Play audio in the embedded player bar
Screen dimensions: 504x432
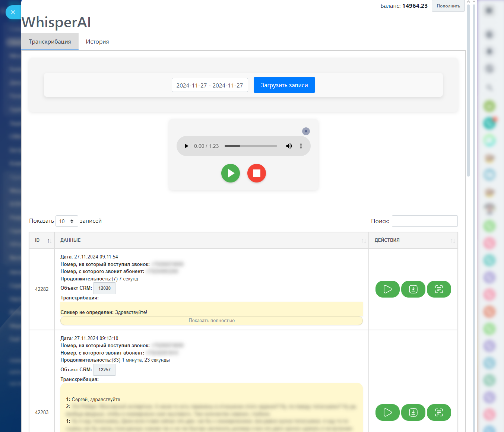(187, 146)
